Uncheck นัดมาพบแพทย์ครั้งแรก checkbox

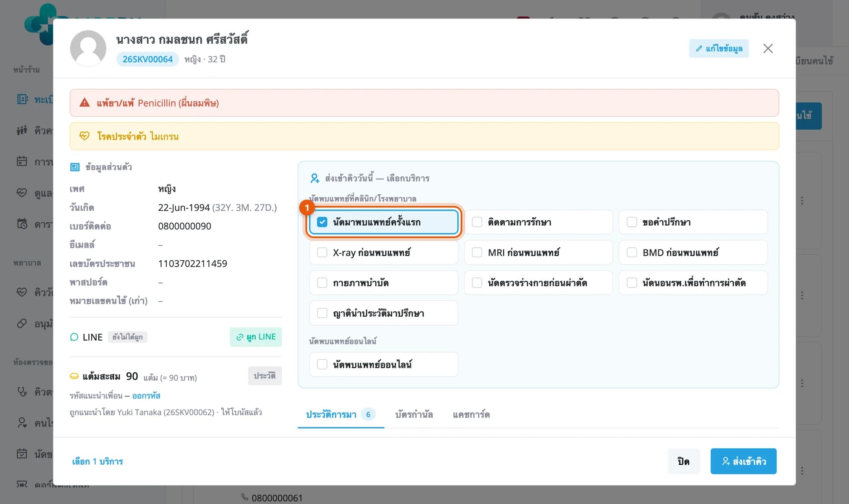coord(322,222)
